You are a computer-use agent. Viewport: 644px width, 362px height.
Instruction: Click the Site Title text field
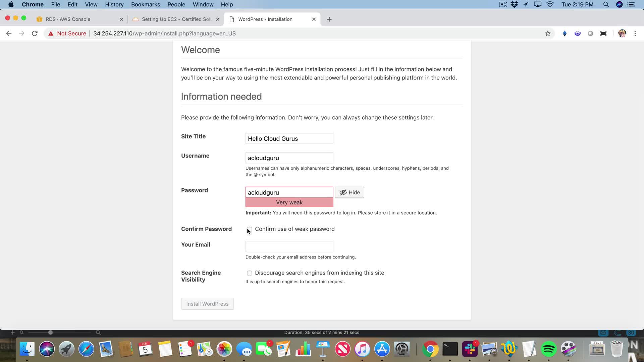pyautogui.click(x=289, y=138)
